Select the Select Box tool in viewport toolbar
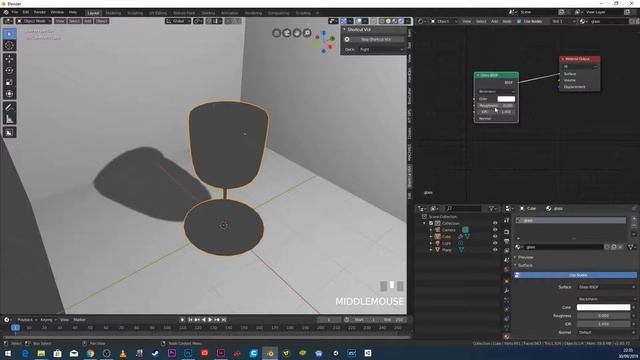This screenshot has width=640, height=360. click(9, 34)
